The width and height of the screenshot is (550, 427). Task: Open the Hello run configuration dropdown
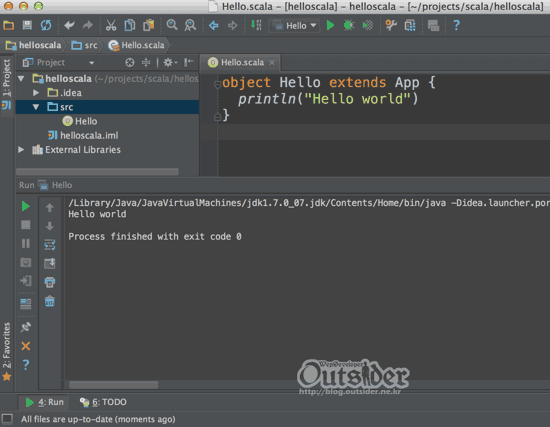point(295,26)
